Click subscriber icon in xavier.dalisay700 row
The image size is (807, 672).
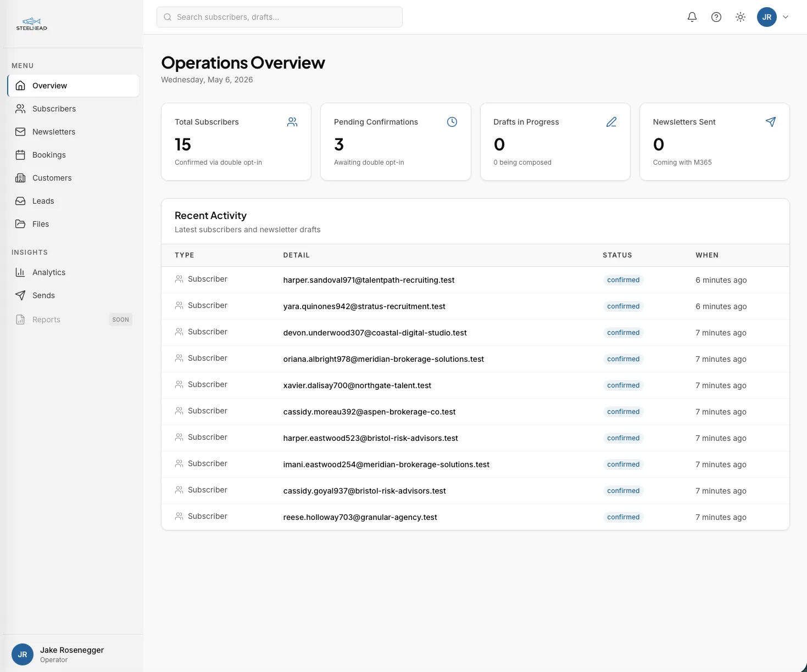[x=179, y=384]
